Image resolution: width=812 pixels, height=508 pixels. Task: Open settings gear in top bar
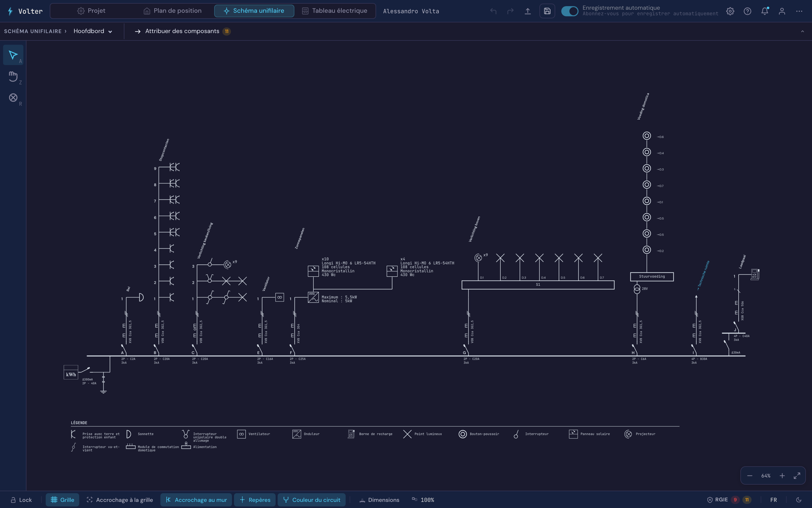[730, 11]
